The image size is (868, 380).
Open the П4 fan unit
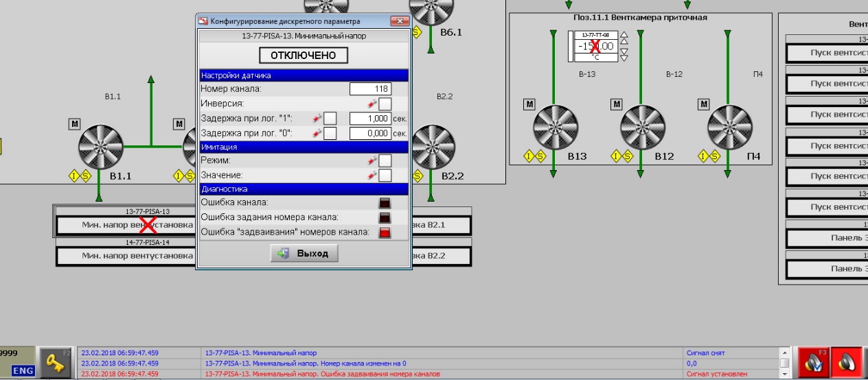click(729, 127)
